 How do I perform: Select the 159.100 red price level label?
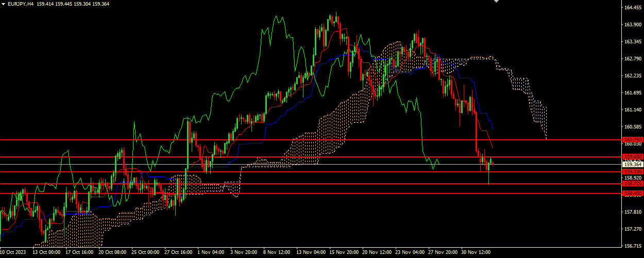click(632, 172)
